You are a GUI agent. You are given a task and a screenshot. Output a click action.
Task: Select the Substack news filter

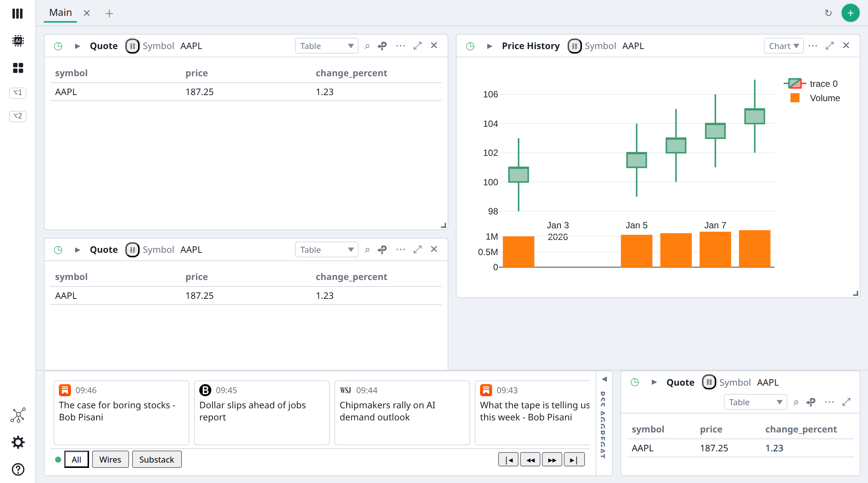pos(157,459)
